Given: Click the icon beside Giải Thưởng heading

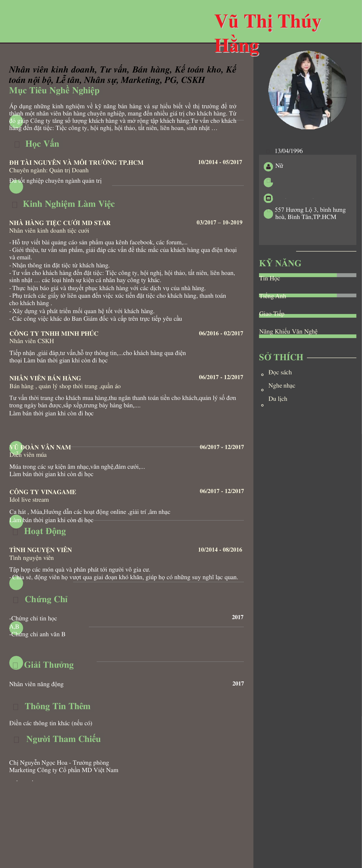Looking at the screenshot, I should pos(15,665).
